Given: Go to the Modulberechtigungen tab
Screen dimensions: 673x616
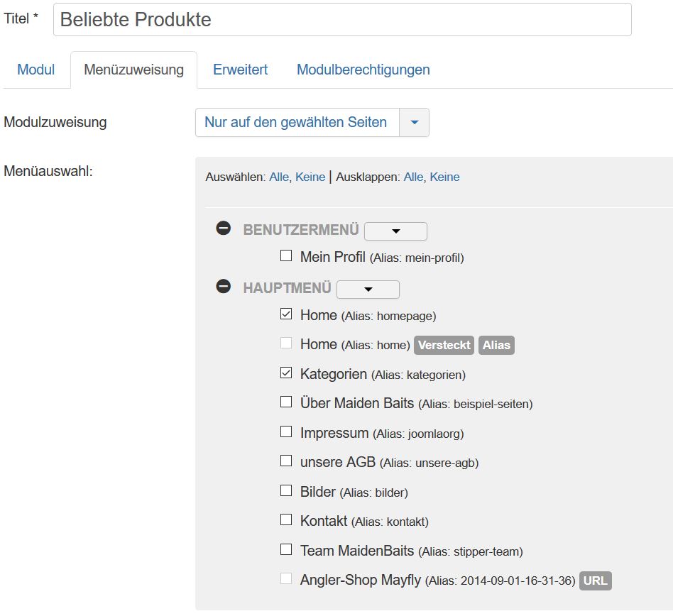Looking at the screenshot, I should [x=363, y=70].
